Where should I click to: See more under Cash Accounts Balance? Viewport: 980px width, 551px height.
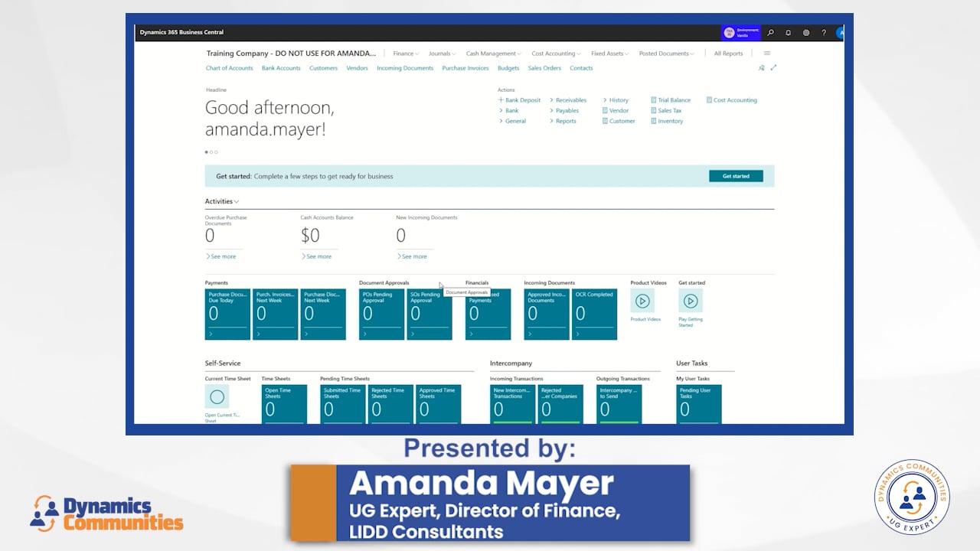316,256
